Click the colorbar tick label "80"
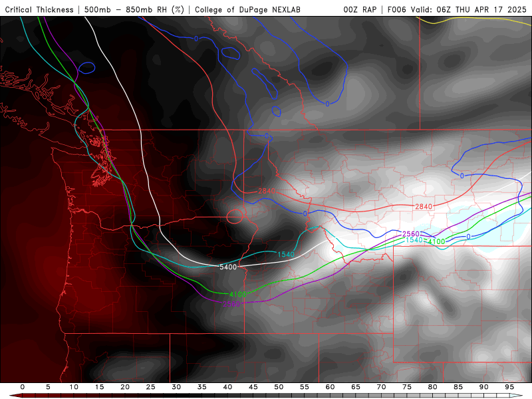The image size is (532, 399). click(x=433, y=387)
